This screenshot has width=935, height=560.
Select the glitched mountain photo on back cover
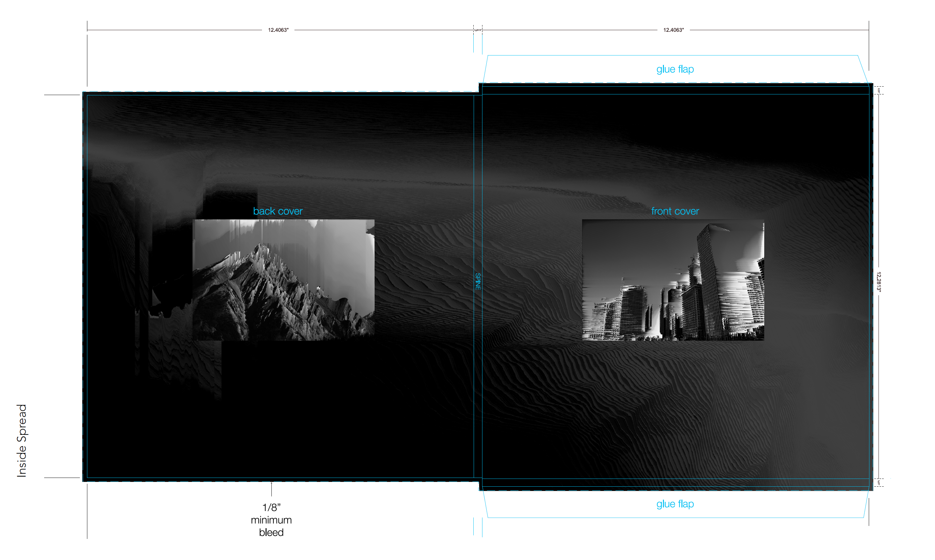coord(283,280)
